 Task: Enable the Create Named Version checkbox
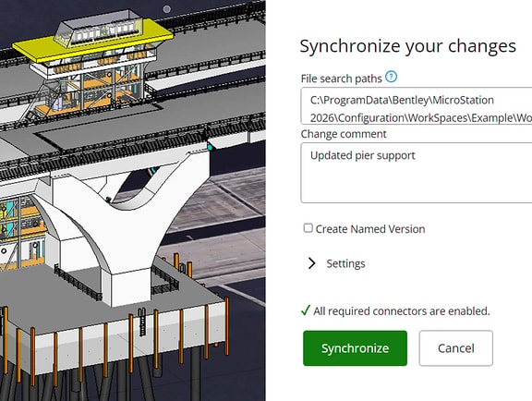(308, 228)
